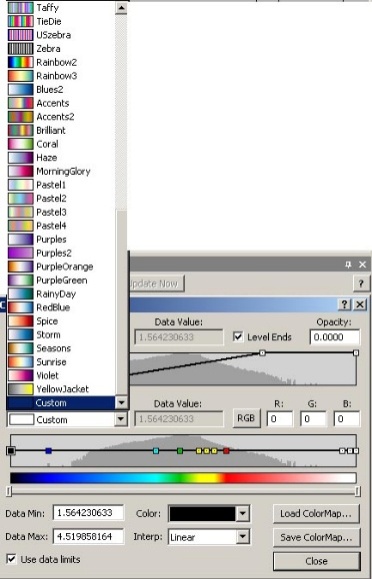Pick the Rainbow2 colormap
Viewport: 372px width, 579px height.
point(61,62)
